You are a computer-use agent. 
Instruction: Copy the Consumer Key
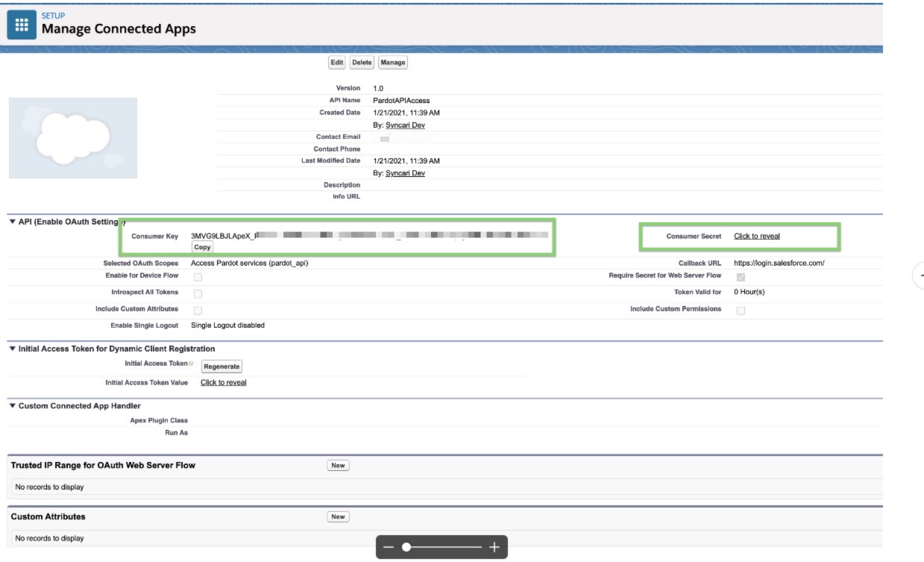click(201, 246)
